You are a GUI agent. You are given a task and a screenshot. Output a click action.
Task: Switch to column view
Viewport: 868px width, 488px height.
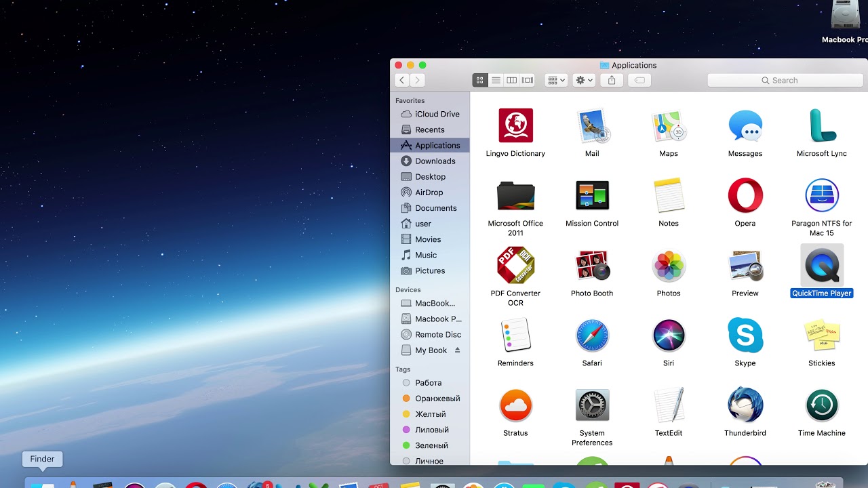click(512, 80)
